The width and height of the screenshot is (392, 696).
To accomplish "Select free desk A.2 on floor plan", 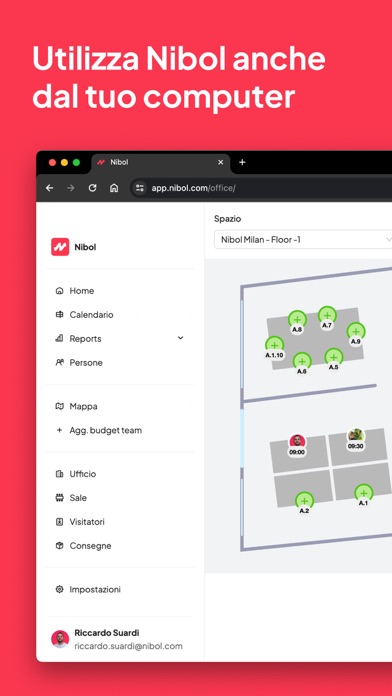I will tap(304, 501).
